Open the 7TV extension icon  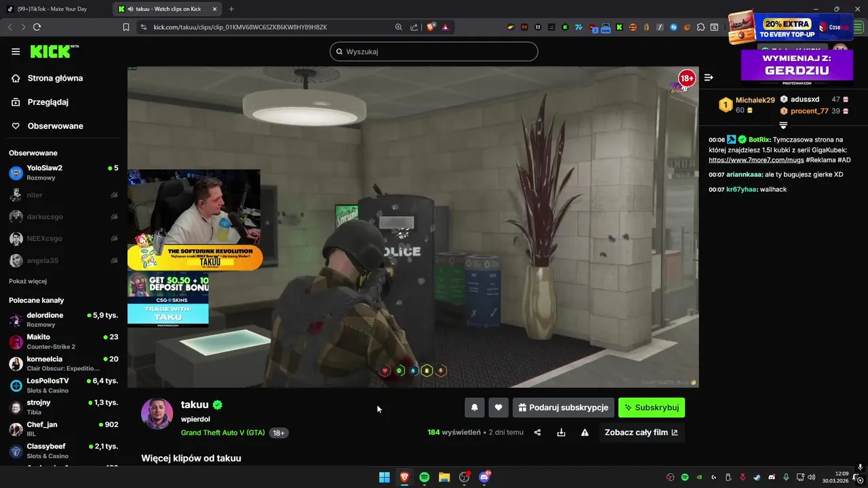tap(578, 27)
